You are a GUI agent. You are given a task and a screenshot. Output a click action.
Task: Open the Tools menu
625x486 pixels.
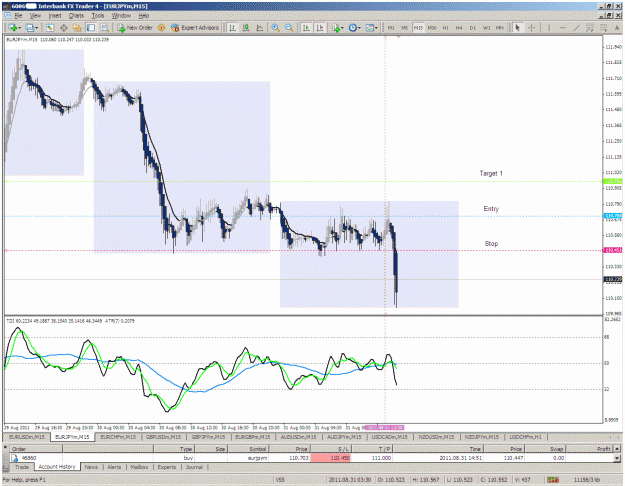click(98, 16)
